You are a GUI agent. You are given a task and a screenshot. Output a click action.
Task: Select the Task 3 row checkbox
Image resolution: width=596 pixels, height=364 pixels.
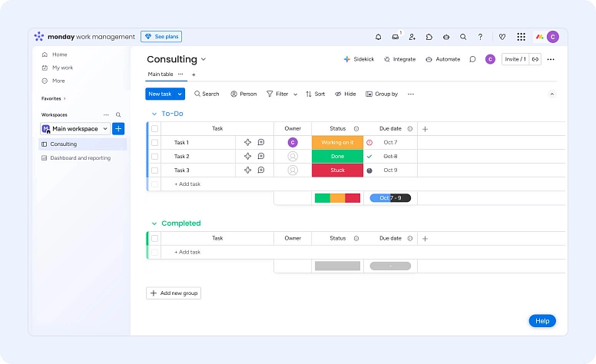[154, 170]
